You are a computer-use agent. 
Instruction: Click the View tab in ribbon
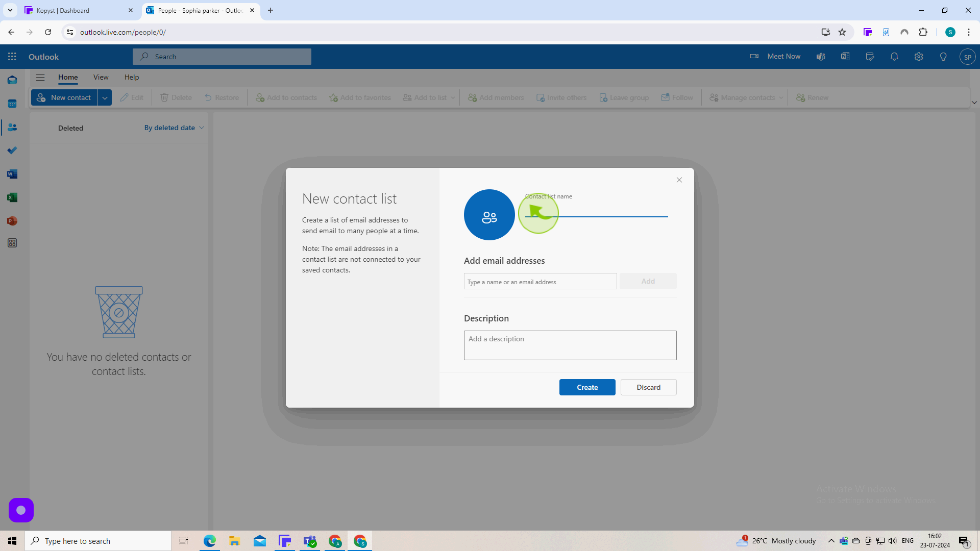click(100, 77)
